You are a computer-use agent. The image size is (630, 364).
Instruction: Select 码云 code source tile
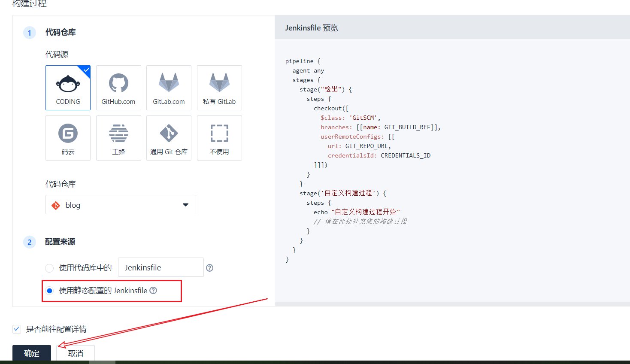click(68, 138)
